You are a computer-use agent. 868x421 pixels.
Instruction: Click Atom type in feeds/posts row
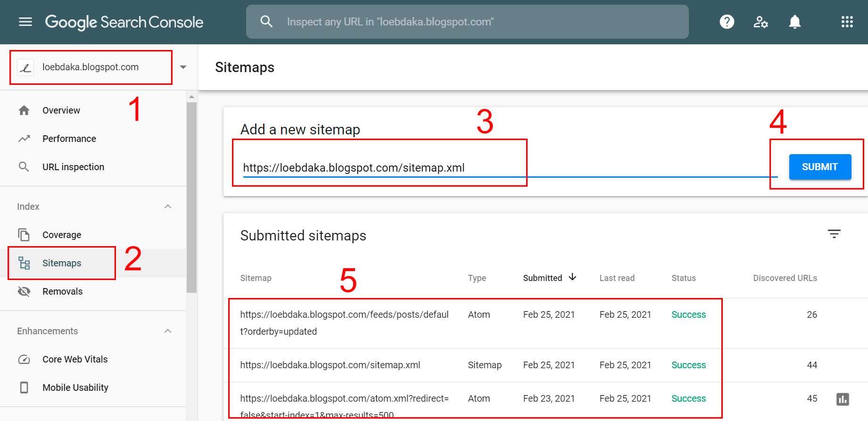tap(479, 314)
